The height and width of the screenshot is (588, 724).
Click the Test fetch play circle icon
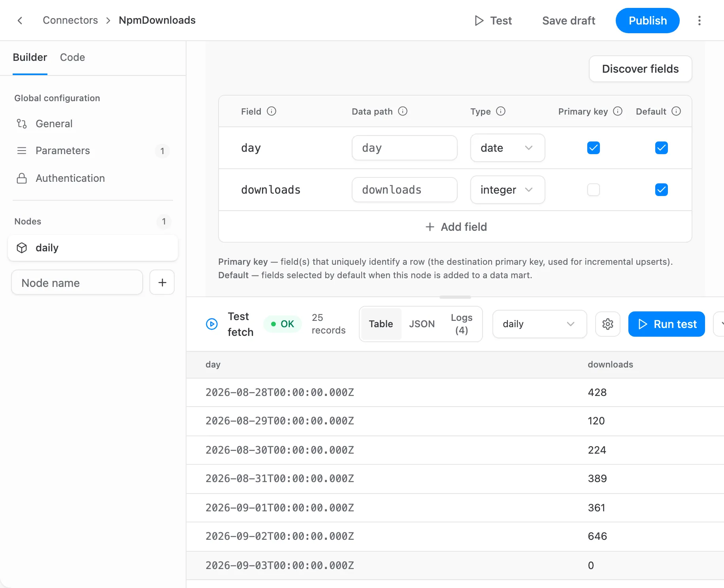[x=212, y=324]
